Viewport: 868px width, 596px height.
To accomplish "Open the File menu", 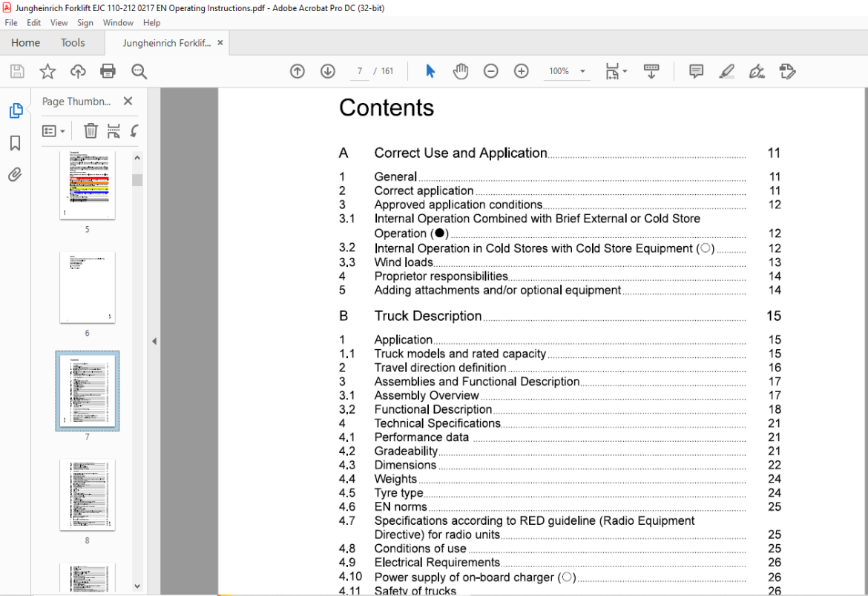I will pos(11,23).
